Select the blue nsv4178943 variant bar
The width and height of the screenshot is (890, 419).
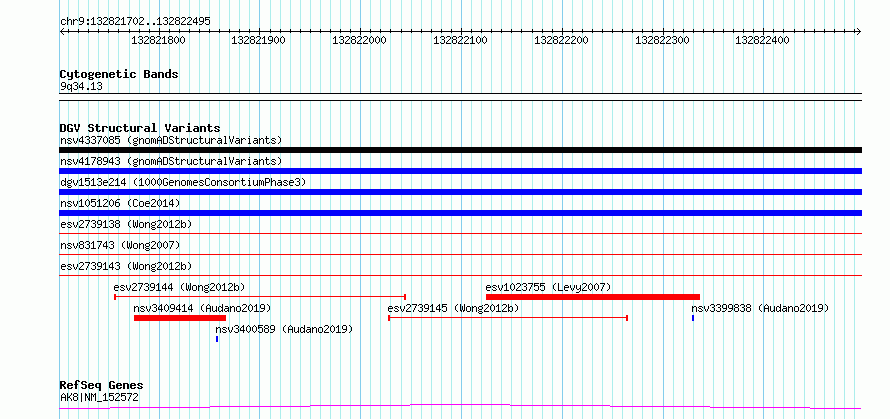[x=460, y=171]
